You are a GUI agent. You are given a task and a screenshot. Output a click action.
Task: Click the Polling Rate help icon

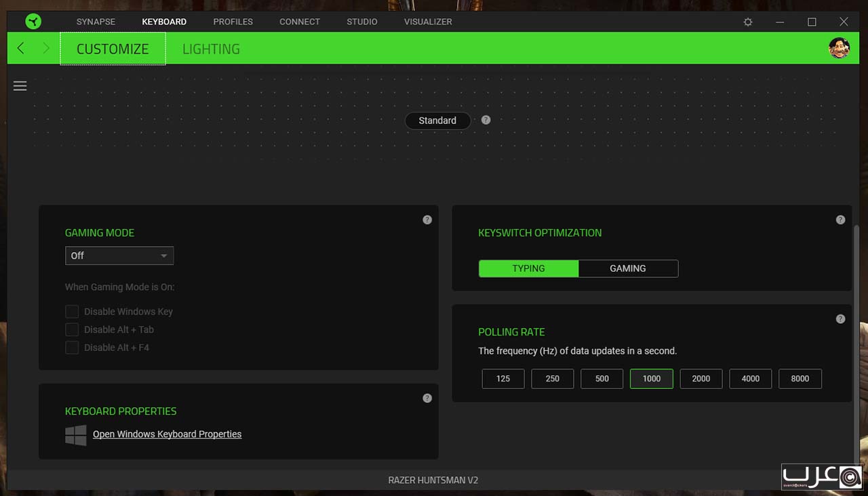[x=840, y=319]
